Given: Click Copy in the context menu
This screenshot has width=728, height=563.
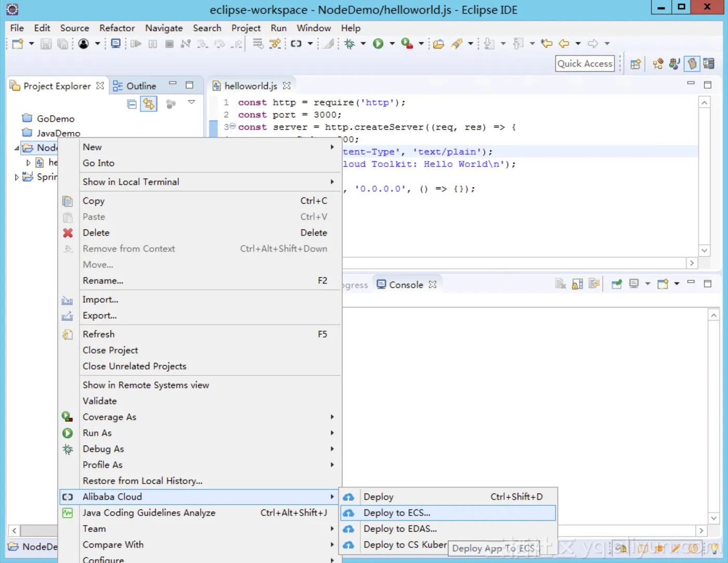Looking at the screenshot, I should (x=200, y=201).
